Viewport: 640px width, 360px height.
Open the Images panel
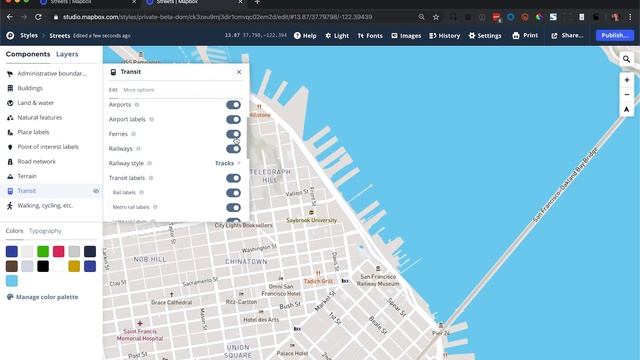[x=406, y=36]
